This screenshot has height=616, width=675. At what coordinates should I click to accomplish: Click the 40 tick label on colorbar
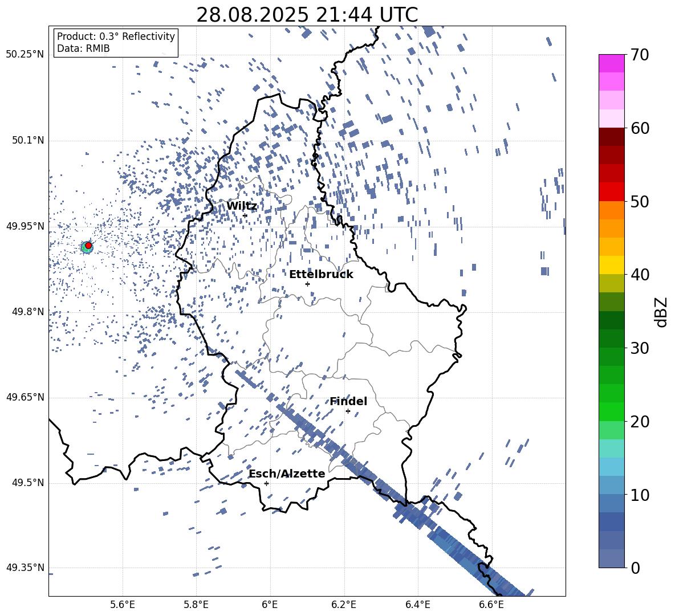[x=640, y=275]
